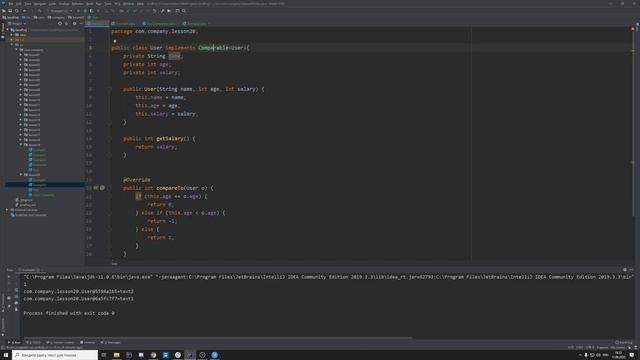Click compareTo method name in code
The image size is (640, 360).
(x=170, y=188)
